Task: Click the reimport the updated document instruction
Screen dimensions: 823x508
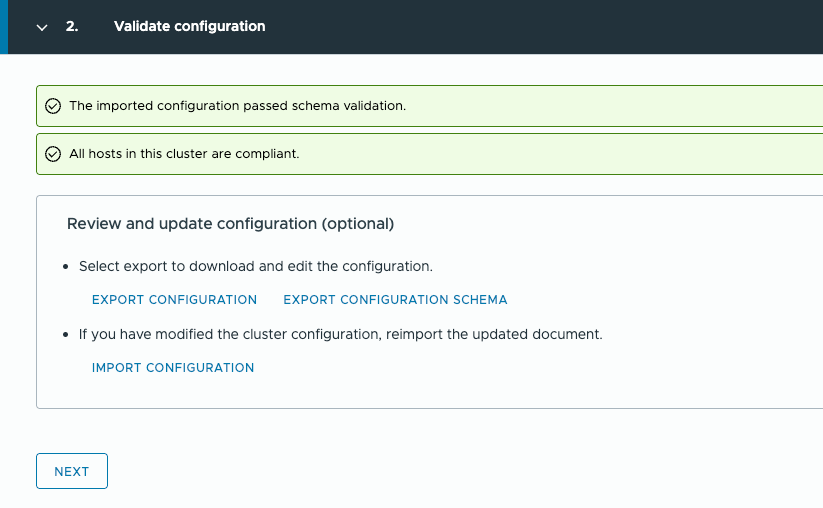Action: coord(340,334)
